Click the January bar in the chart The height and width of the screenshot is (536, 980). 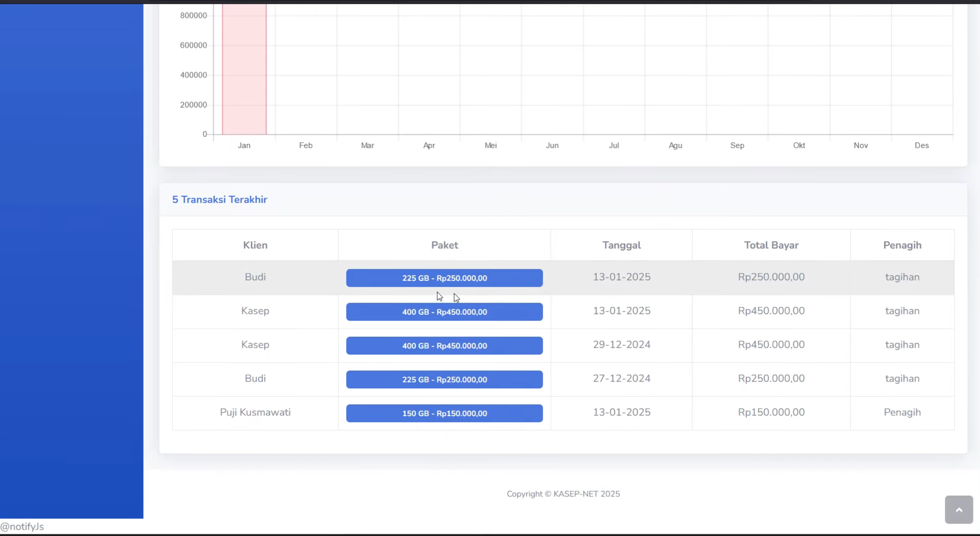244,69
